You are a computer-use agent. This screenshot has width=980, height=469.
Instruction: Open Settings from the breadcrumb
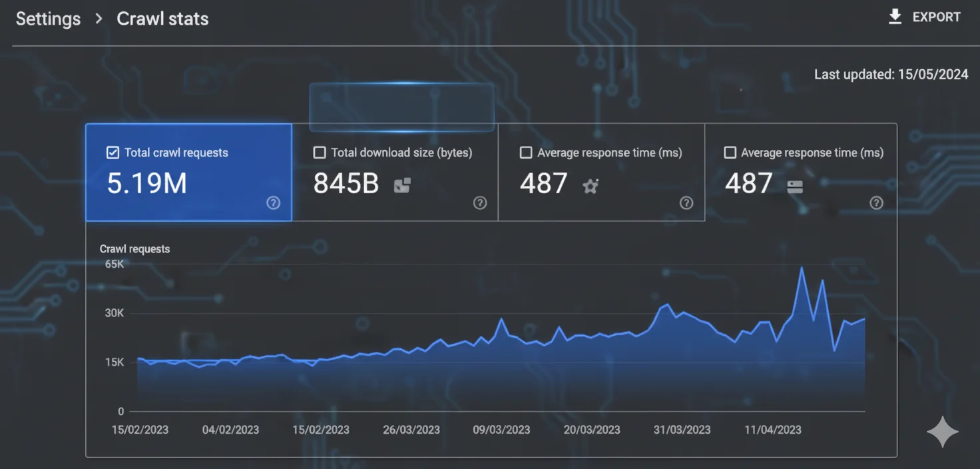(47, 19)
